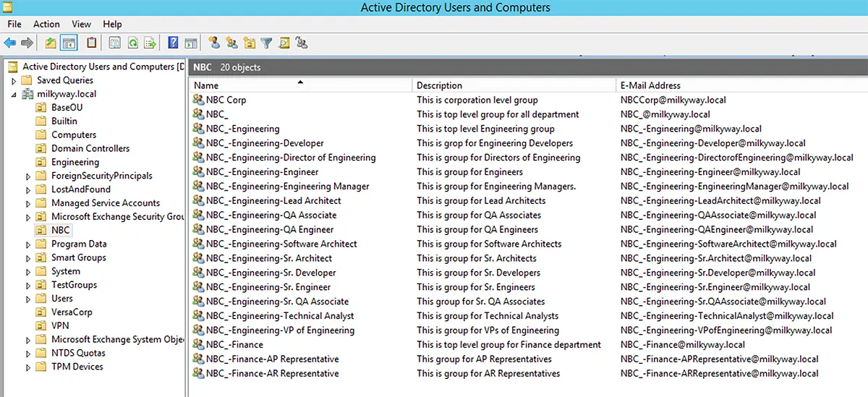Toggle the Show/Hide Action Pane icon
The height and width of the screenshot is (397, 868).
(x=191, y=43)
